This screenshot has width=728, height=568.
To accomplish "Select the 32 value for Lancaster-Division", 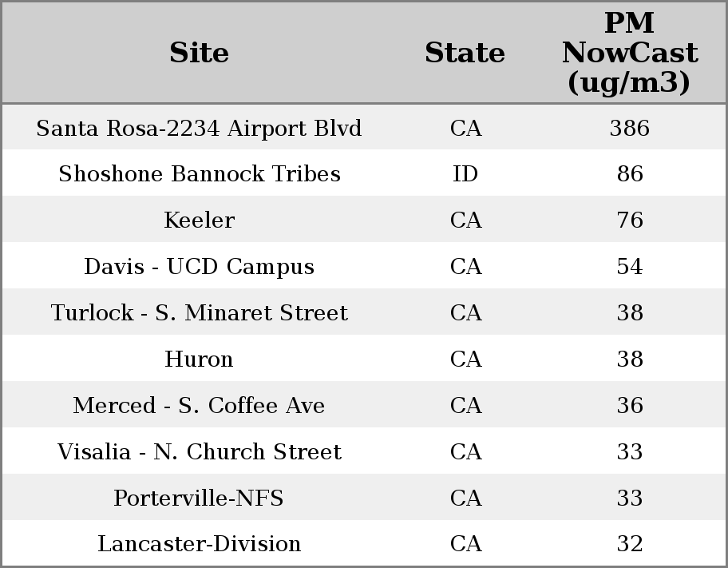I will tap(629, 544).
